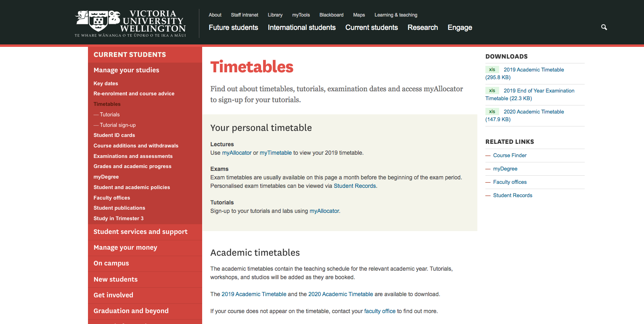Open Student ID cards in sidebar
The image size is (644, 324).
point(114,135)
